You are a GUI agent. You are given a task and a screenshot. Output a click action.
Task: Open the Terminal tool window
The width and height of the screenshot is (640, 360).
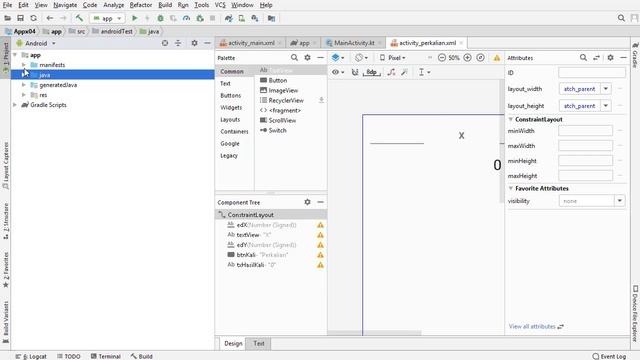tap(106, 356)
